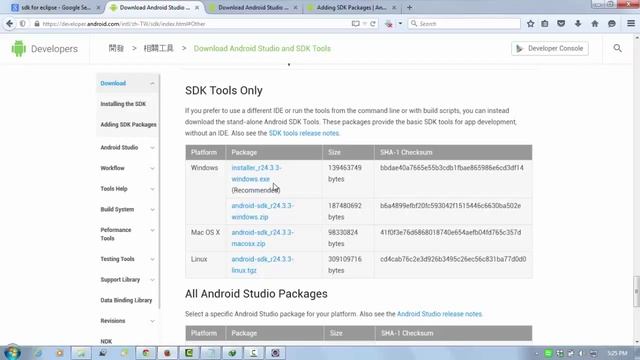Click the bookmarks list icon
The width and height of the screenshot is (640, 360).
click(x=545, y=24)
